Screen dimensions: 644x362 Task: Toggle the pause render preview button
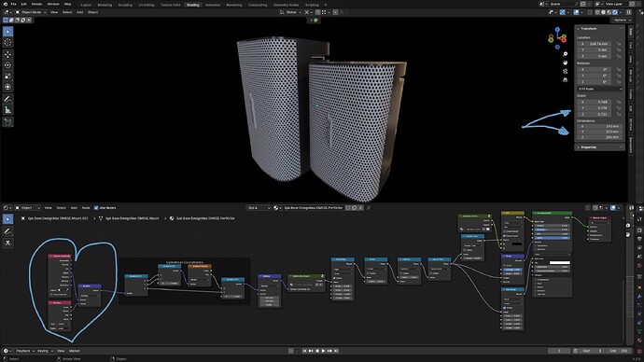pyautogui.click(x=629, y=12)
